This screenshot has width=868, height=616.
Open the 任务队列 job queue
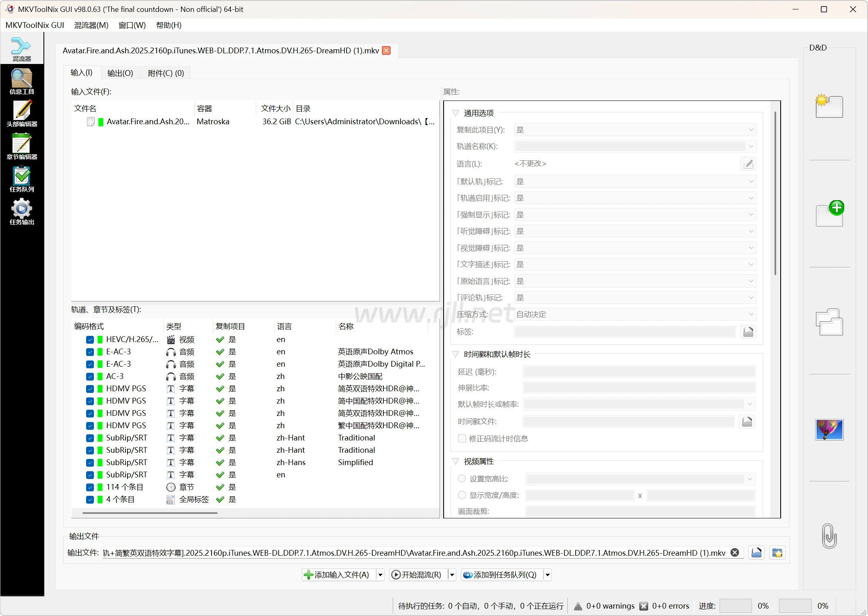(22, 179)
